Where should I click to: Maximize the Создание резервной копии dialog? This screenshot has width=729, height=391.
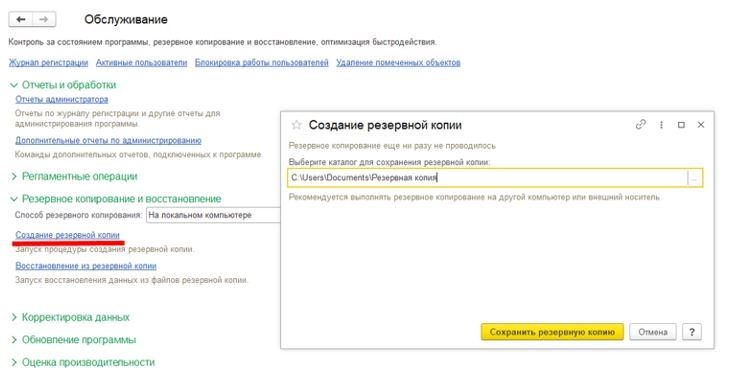(x=681, y=125)
